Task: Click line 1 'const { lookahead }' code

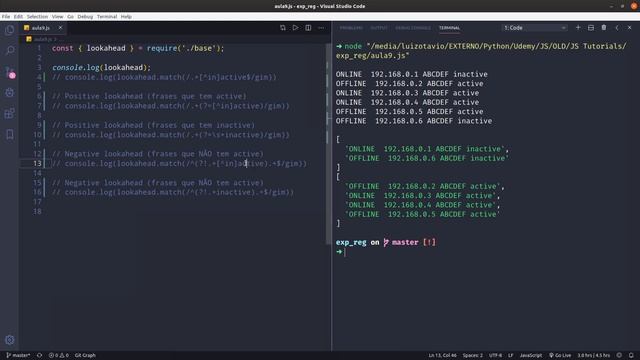Action: tap(138, 48)
